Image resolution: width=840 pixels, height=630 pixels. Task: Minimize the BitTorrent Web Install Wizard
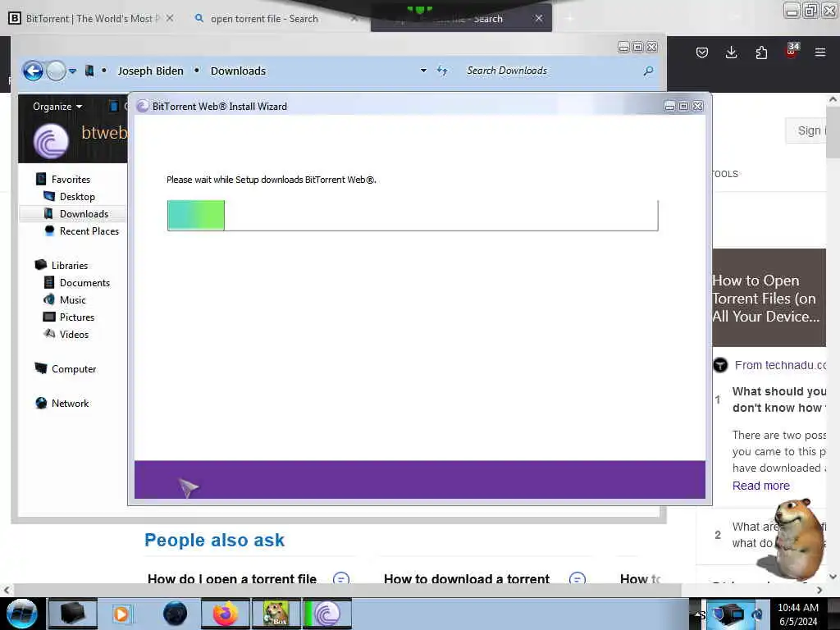(669, 106)
